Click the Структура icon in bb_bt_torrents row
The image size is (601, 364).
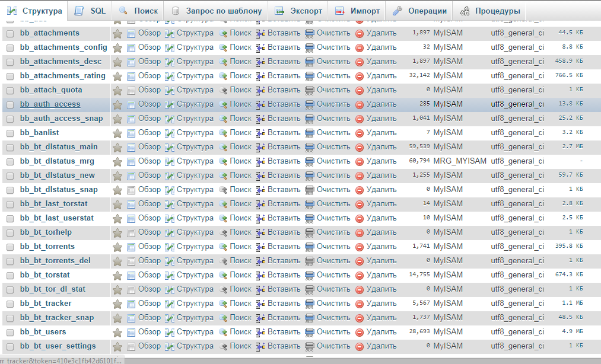click(x=170, y=247)
